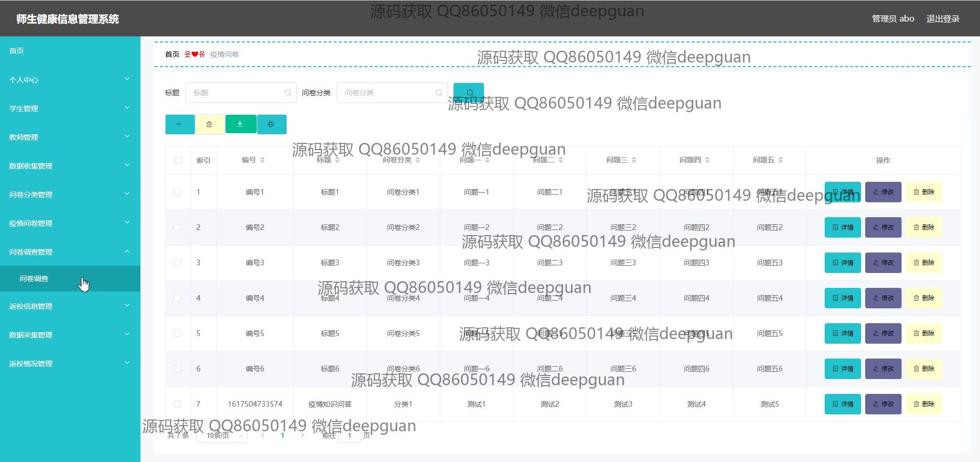Focus the 标题 search input
Viewport: 980px width, 462px height.
(241, 93)
